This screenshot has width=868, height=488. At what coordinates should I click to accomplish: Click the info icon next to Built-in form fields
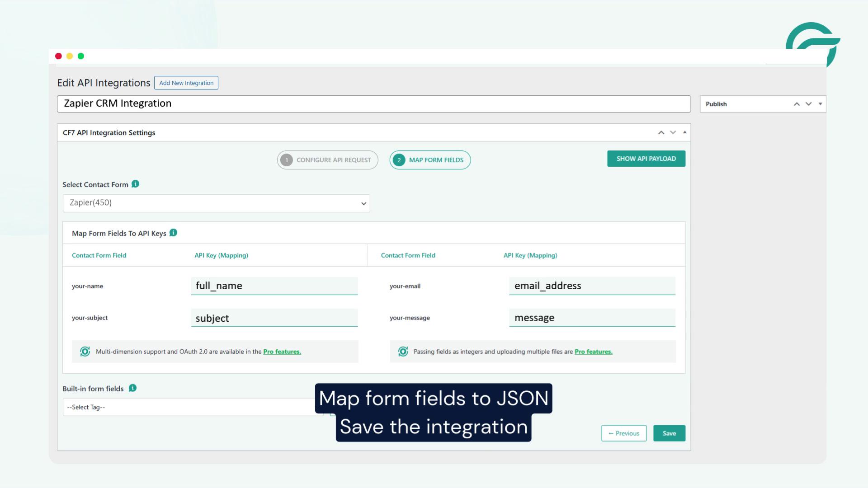pyautogui.click(x=132, y=388)
